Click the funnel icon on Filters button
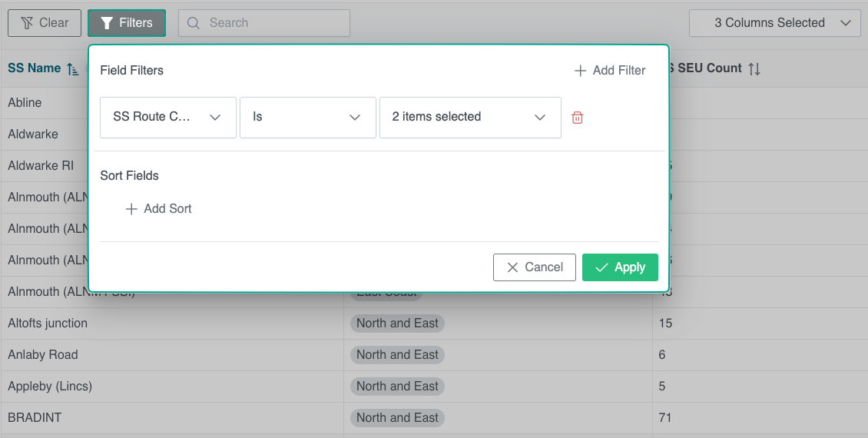The height and width of the screenshot is (438, 868). (107, 23)
